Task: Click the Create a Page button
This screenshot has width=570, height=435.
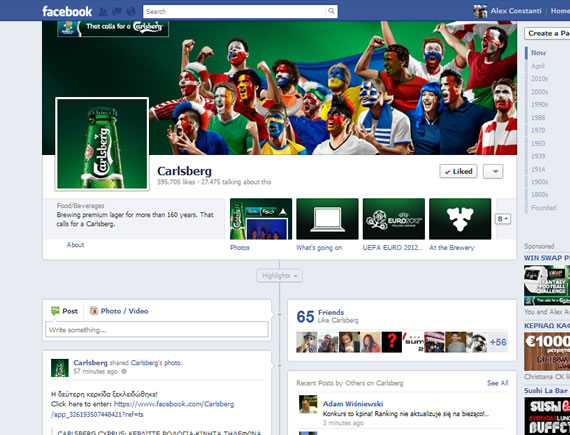Action: [x=547, y=33]
